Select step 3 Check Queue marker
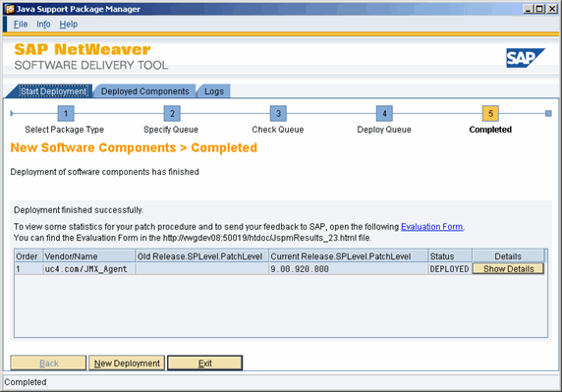The width and height of the screenshot is (562, 392). (x=278, y=114)
